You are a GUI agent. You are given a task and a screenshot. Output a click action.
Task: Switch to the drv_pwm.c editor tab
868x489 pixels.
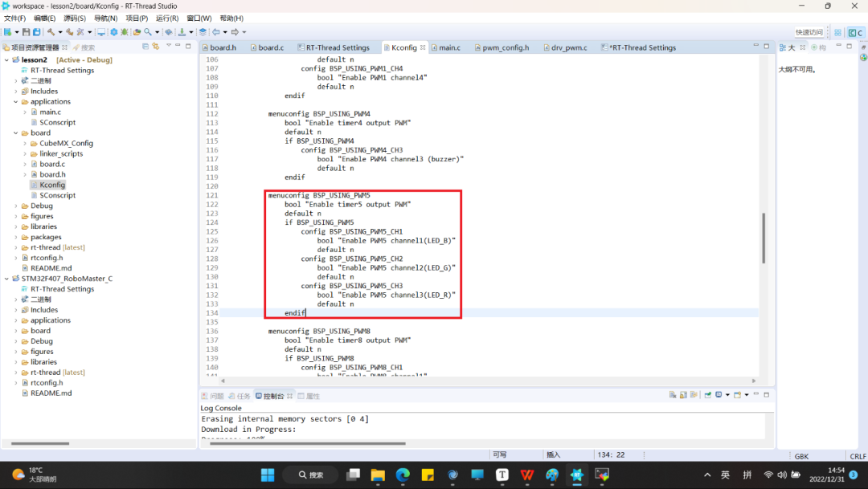[568, 47]
